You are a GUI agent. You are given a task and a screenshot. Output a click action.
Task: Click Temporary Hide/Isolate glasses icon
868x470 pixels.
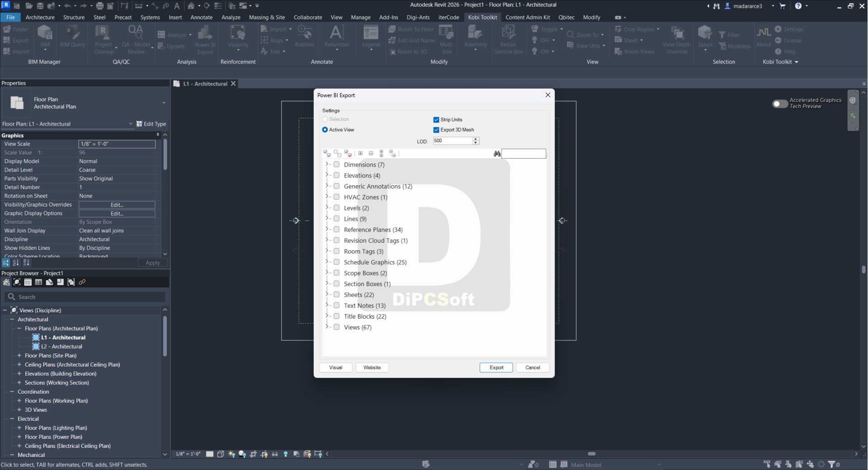[x=275, y=454]
